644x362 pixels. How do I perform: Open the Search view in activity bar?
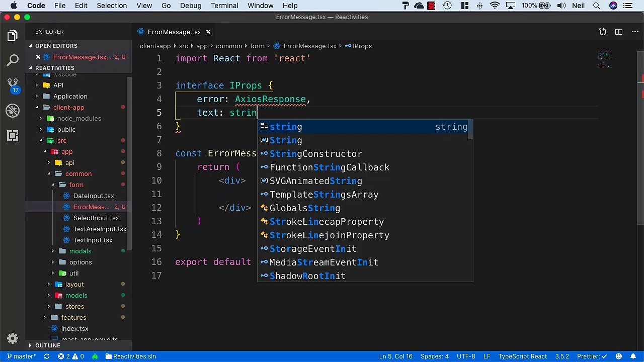click(13, 60)
